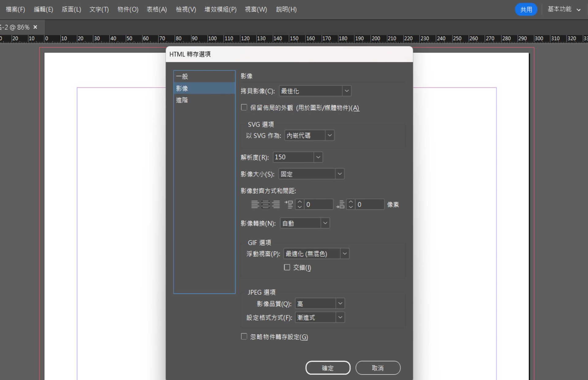Select the align center image icon

point(266,204)
